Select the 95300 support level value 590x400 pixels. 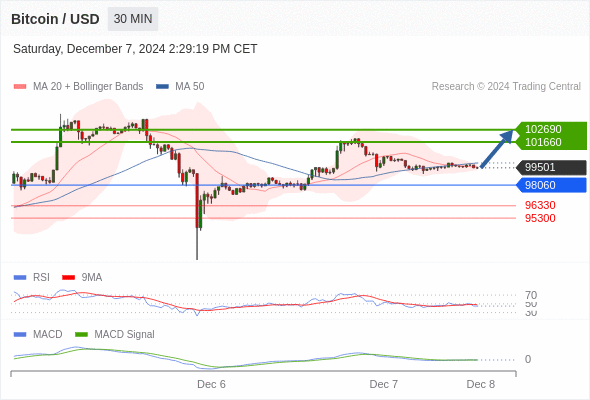pos(540,218)
